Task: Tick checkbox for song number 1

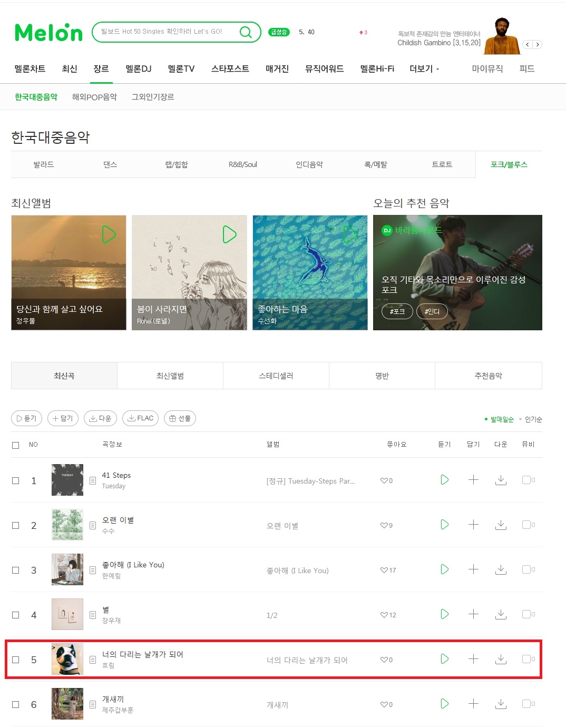Action: 16,480
